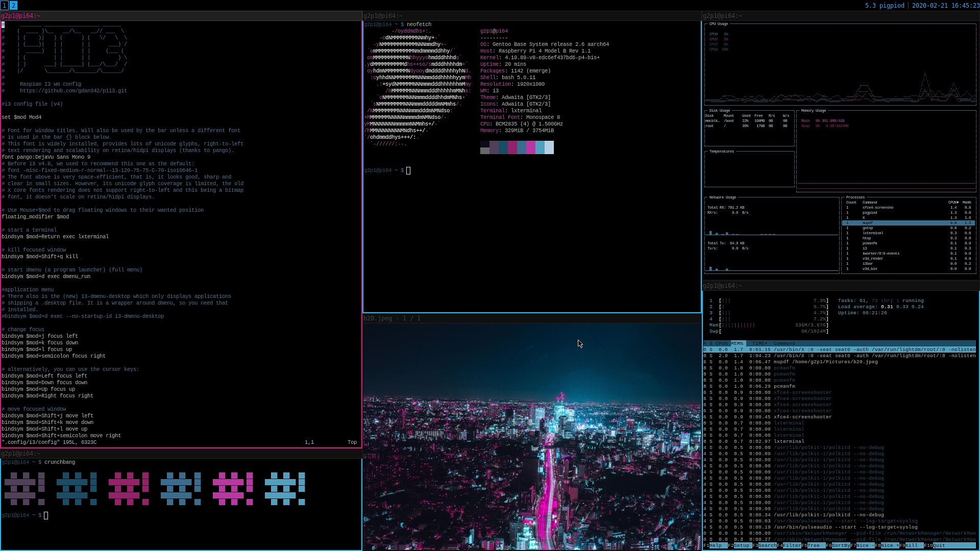Click the magenta neofetch color block
The height and width of the screenshot is (551, 980).
coord(531,147)
